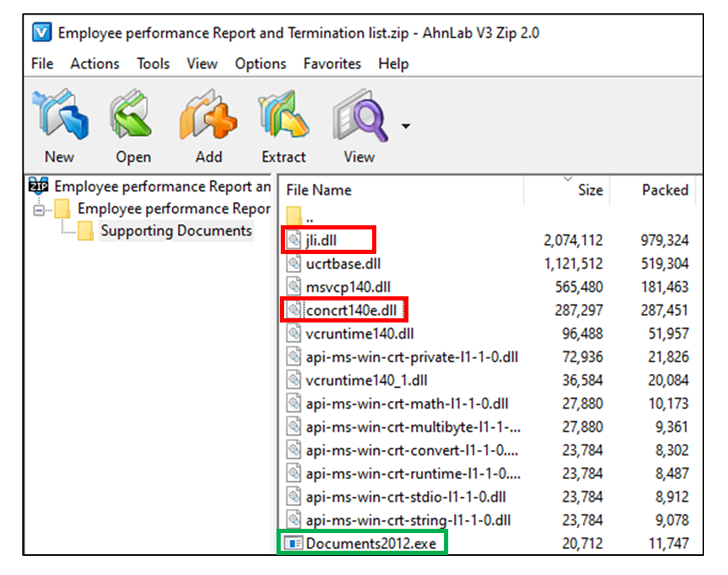
Task: Click the 11,747 packed value
Action: pos(669,543)
